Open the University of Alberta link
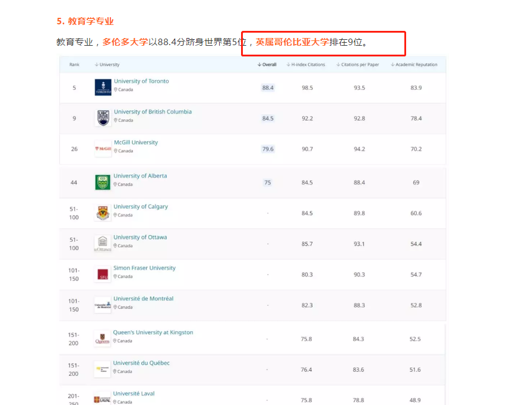Viewport: 532px width, 405px height. point(140,176)
